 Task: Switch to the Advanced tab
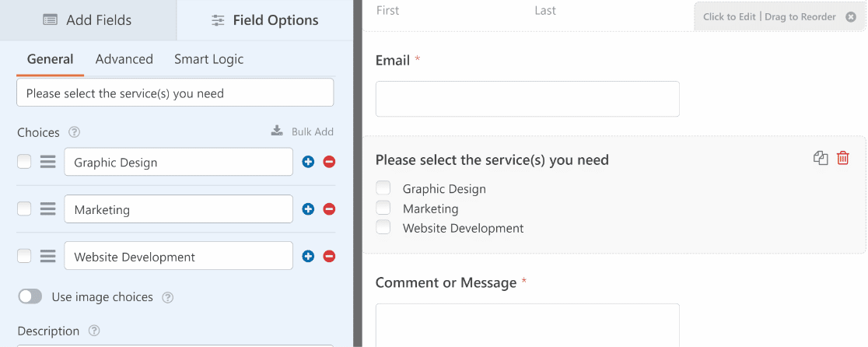tap(124, 59)
